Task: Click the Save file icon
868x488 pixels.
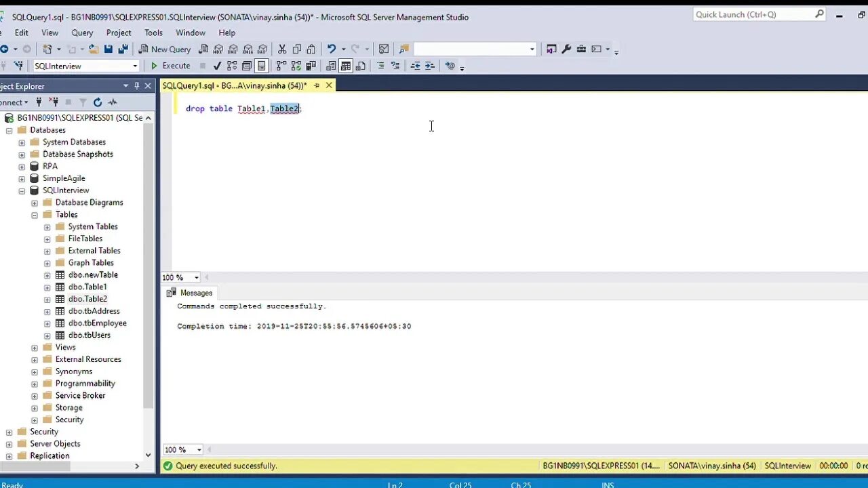Action: tap(108, 49)
